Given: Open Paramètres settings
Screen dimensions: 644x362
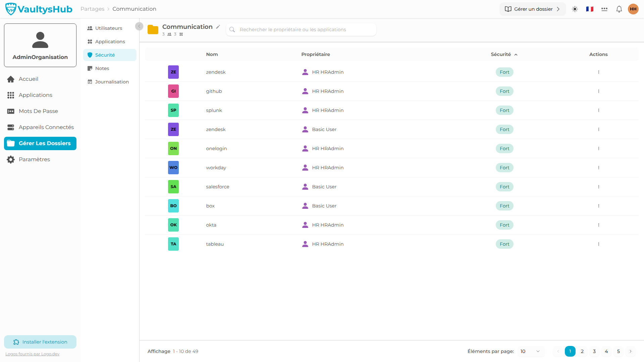Looking at the screenshot, I should click(40, 160).
